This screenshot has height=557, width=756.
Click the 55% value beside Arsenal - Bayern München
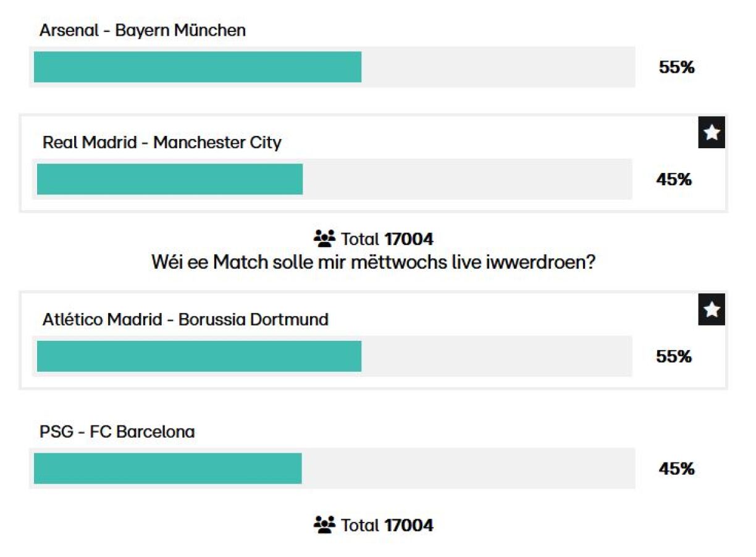tap(677, 67)
